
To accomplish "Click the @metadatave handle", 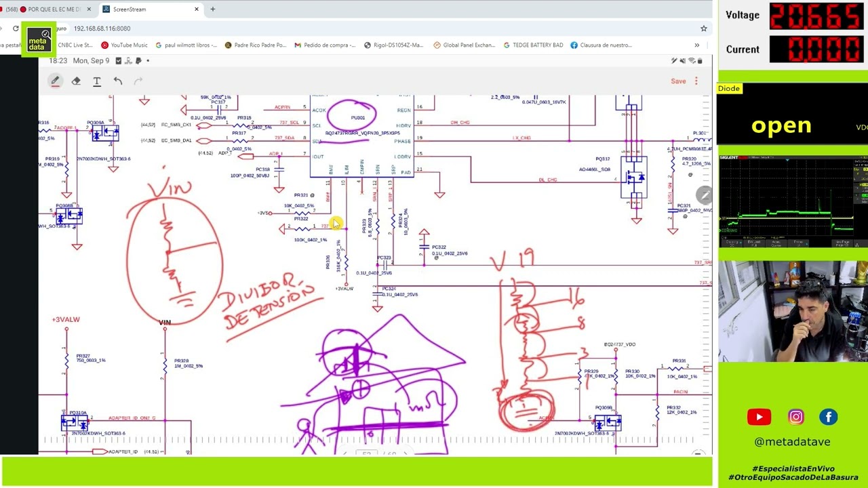I will 792,442.
